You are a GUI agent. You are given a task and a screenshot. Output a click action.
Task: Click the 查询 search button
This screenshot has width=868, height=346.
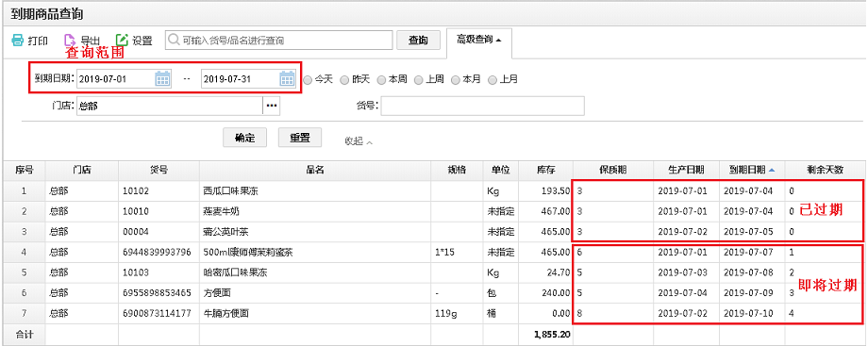pyautogui.click(x=419, y=40)
